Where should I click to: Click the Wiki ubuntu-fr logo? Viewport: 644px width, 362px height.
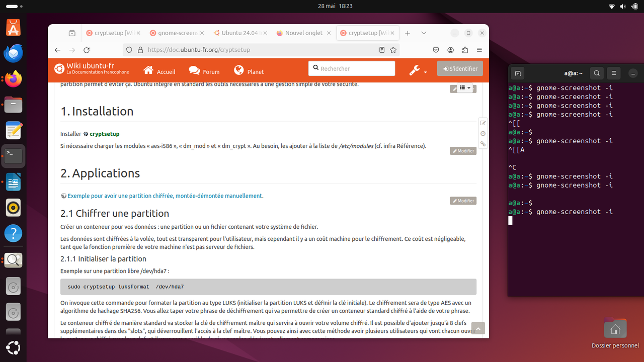pos(92,69)
